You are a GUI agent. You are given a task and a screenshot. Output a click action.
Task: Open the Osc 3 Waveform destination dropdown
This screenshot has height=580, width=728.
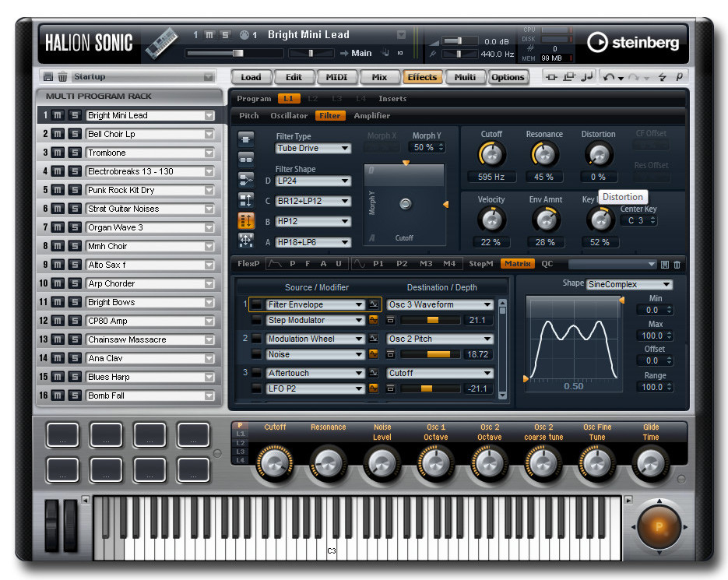(x=440, y=304)
